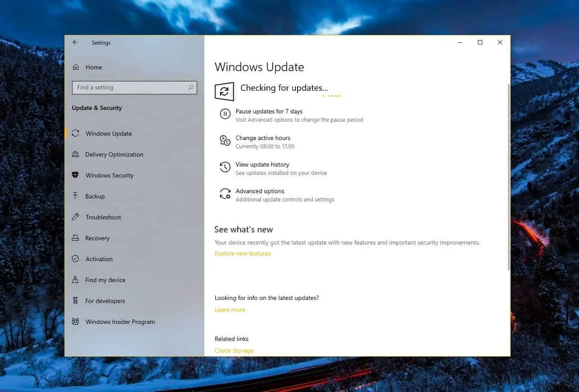The height and width of the screenshot is (392, 579).
Task: Go back using the arrow button
Action: [x=75, y=42]
